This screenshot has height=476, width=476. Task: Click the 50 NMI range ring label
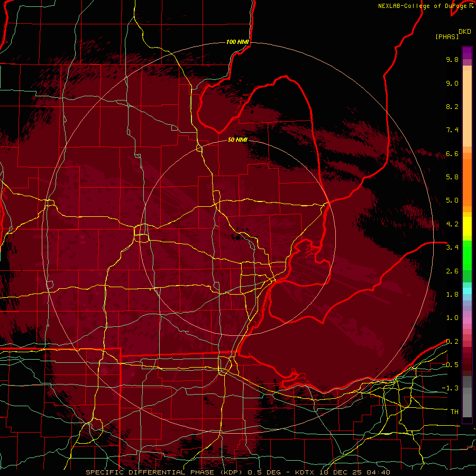pyautogui.click(x=237, y=140)
